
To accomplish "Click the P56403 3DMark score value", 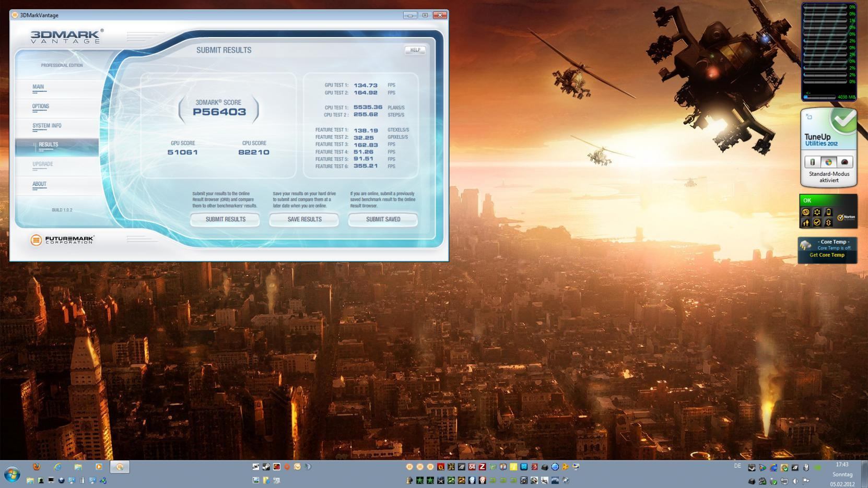I will (x=219, y=112).
